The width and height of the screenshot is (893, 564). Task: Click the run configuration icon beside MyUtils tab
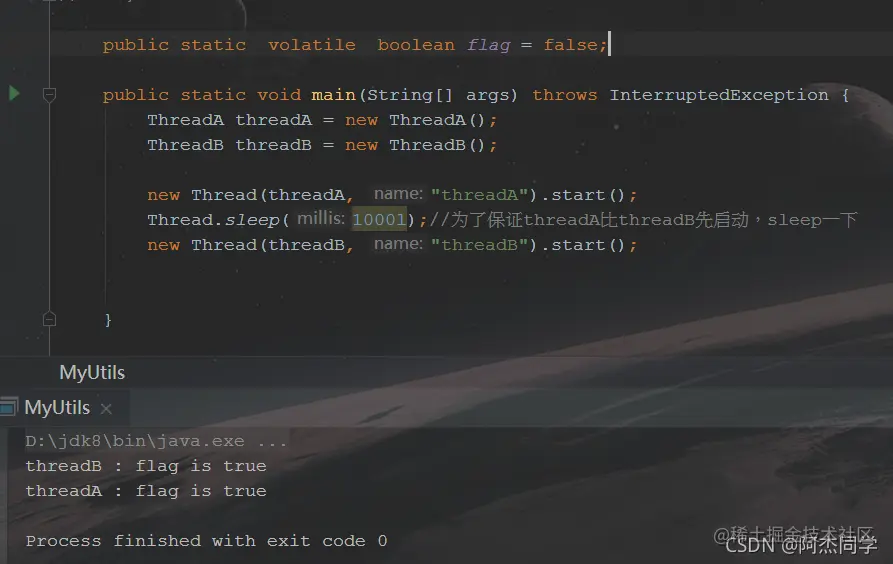pyautogui.click(x=9, y=407)
